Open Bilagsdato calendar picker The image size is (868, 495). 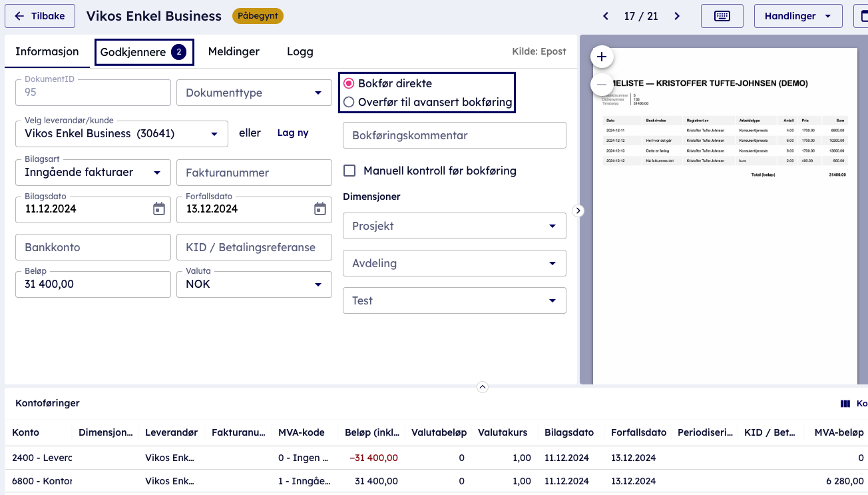[x=159, y=209]
